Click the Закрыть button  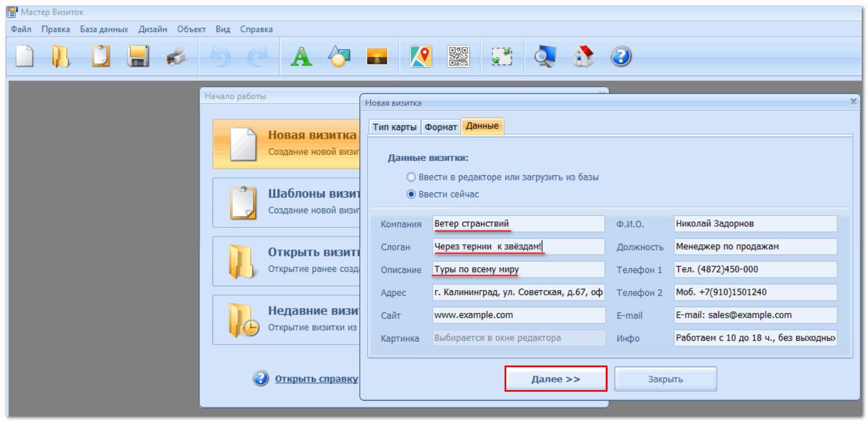pyautogui.click(x=665, y=379)
